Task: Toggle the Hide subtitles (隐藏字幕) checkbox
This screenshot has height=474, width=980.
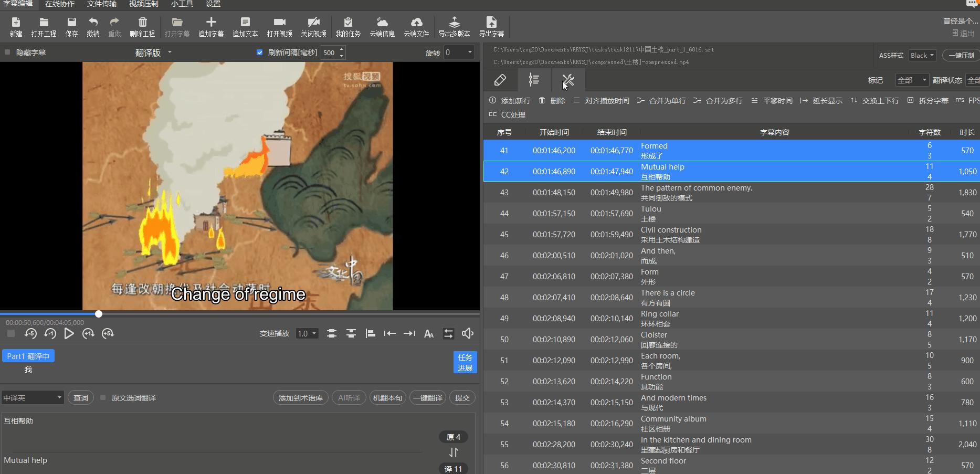Action: pos(7,52)
